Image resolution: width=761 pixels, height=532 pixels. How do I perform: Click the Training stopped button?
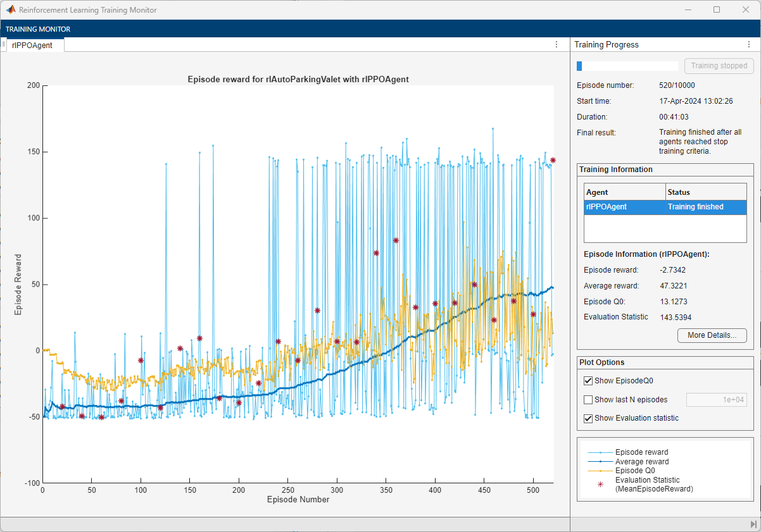[719, 66]
